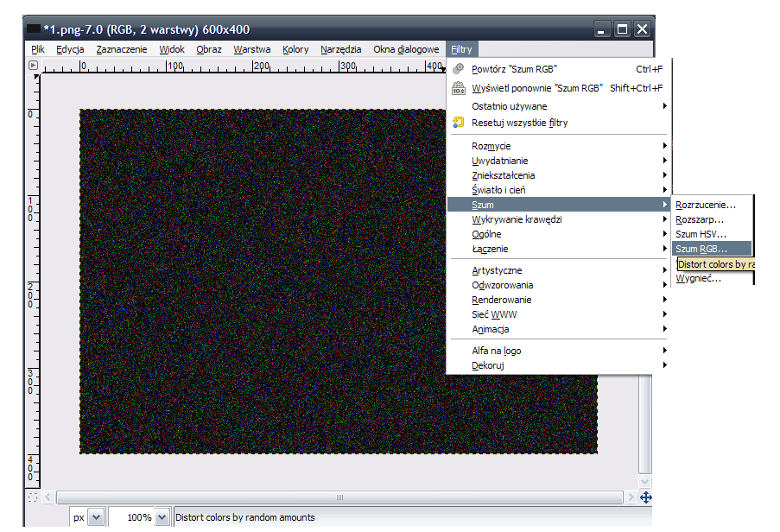The height and width of the screenshot is (532, 780).
Task: Click the horizontal scrollbar right arrow
Action: click(x=630, y=497)
